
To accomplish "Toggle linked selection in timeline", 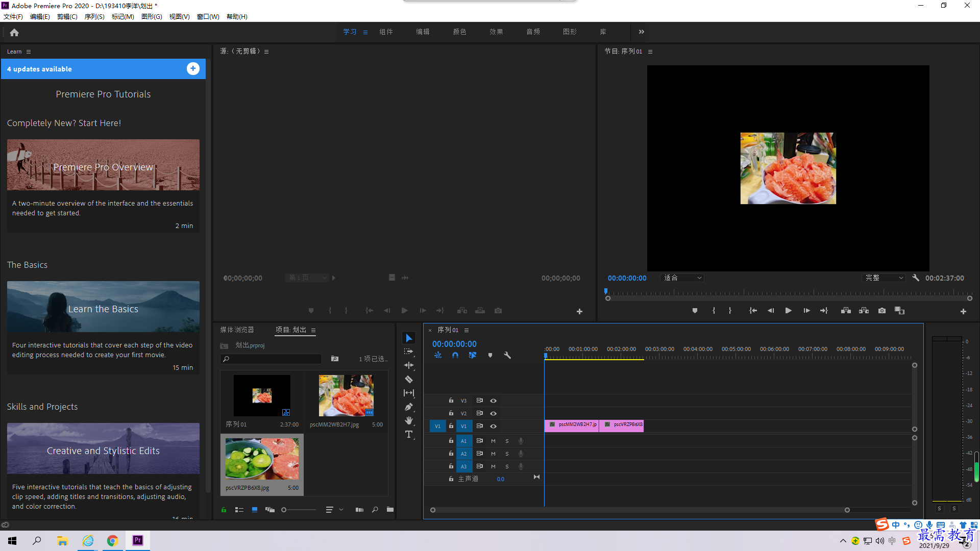I will click(x=473, y=355).
